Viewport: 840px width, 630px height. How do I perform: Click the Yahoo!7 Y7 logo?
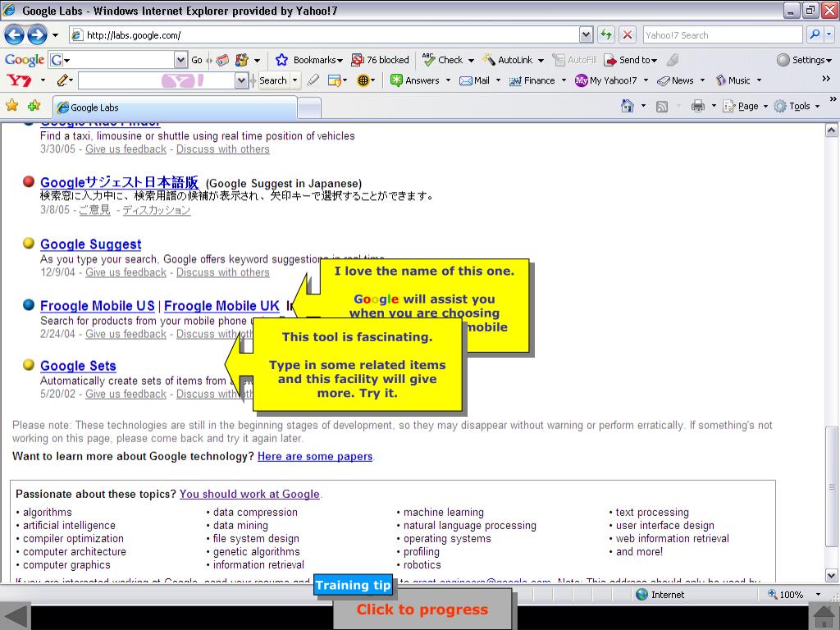point(20,80)
